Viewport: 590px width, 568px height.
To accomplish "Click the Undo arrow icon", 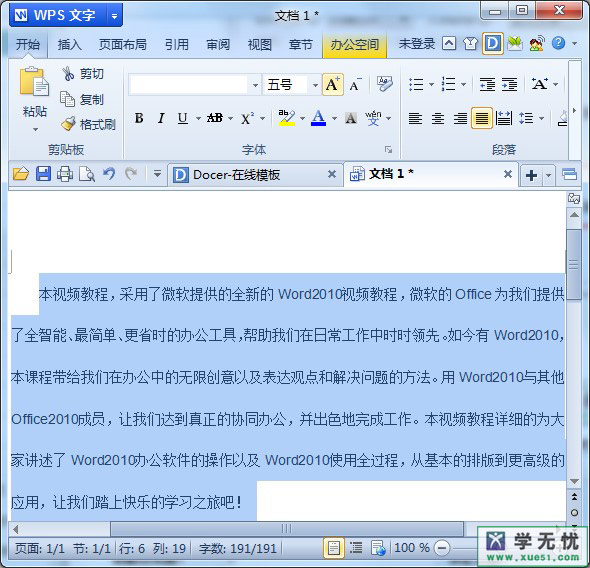I will [109, 174].
